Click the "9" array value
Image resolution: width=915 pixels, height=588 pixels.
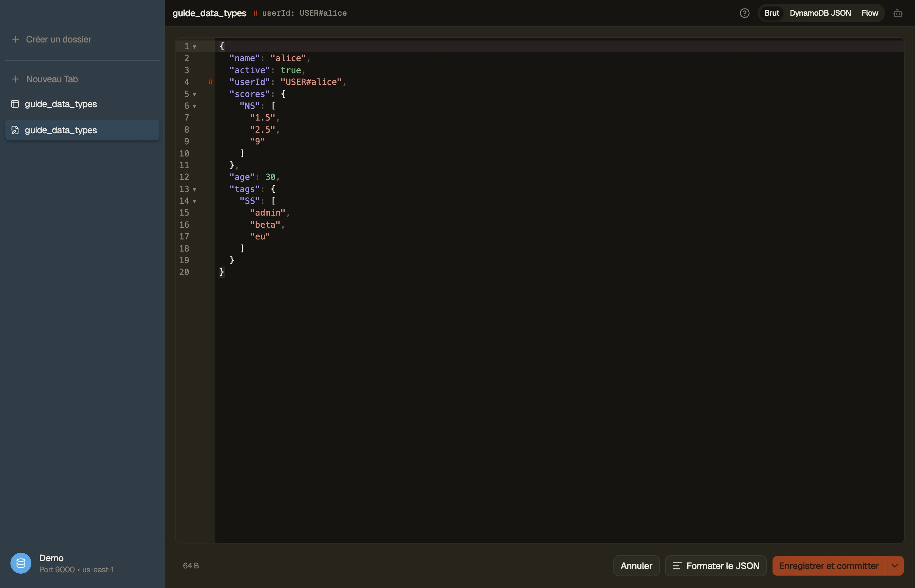point(258,141)
